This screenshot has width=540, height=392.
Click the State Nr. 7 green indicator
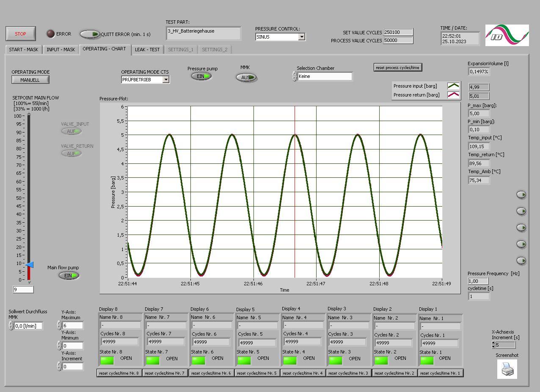coord(153,360)
